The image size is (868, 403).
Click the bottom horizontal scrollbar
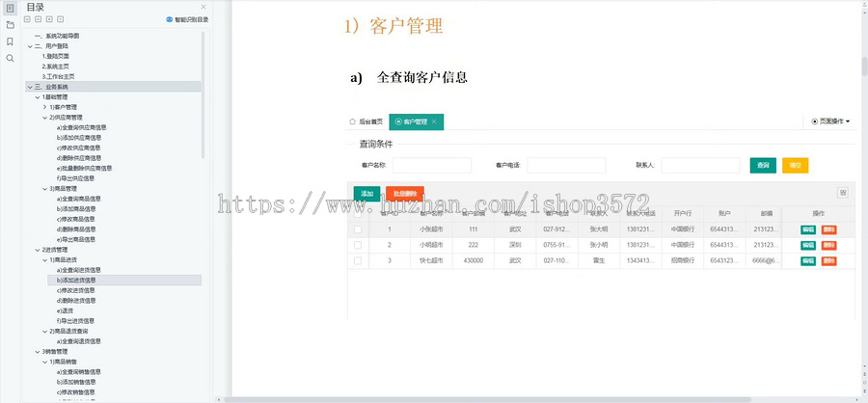[x=487, y=399]
